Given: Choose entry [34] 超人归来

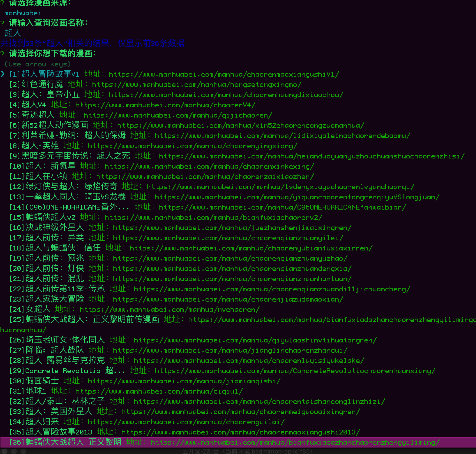Looking at the screenshot, I should (x=34, y=422).
